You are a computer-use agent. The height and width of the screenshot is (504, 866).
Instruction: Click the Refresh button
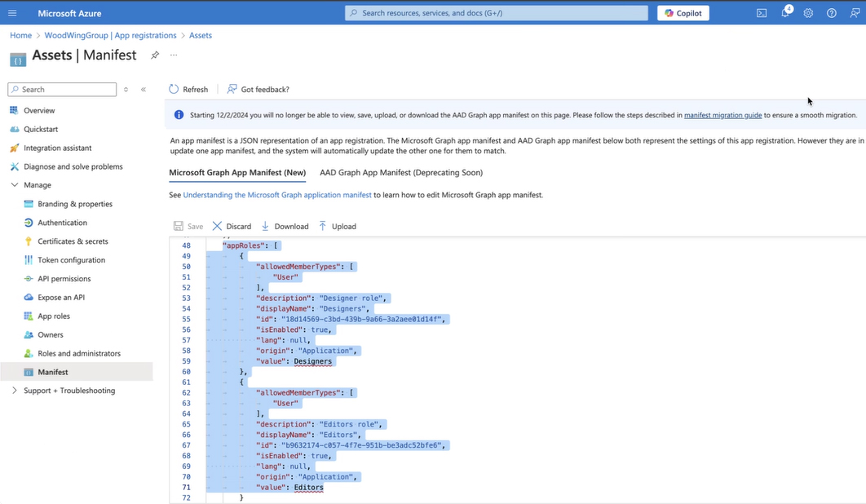point(188,89)
